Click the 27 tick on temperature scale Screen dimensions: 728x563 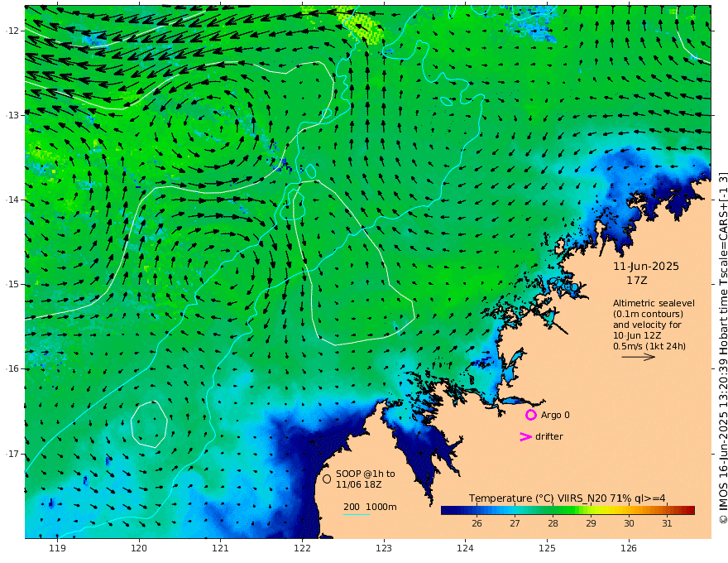click(515, 523)
